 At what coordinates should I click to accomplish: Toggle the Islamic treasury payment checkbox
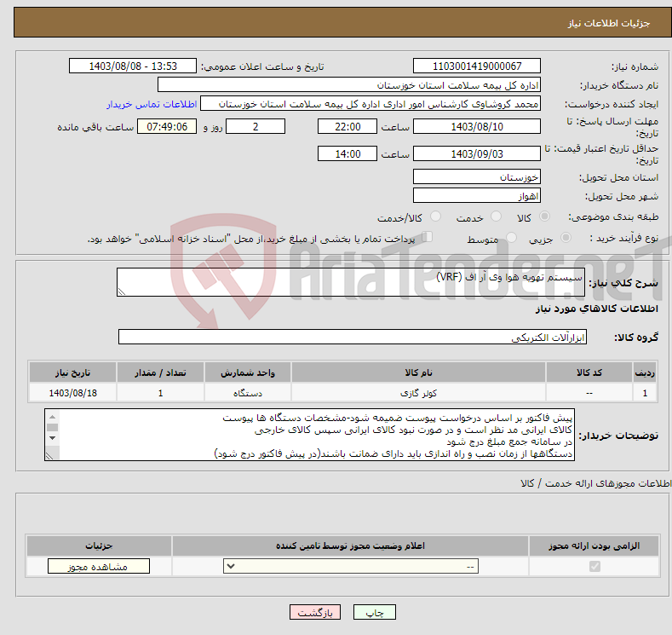coord(427,237)
